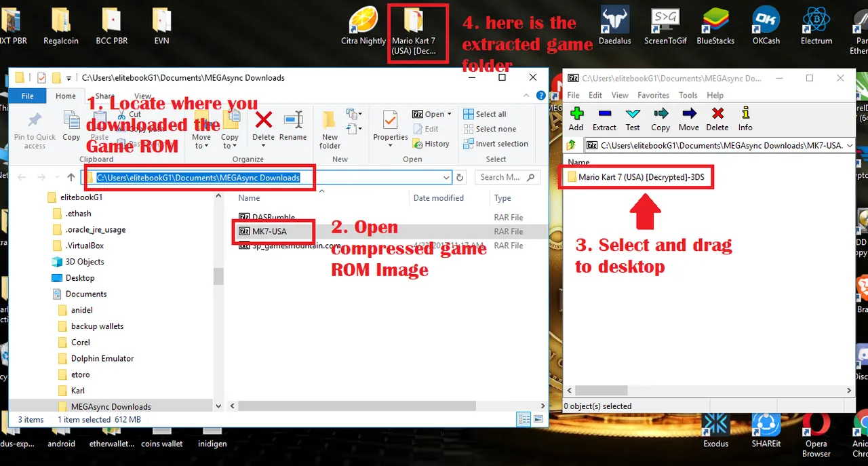Go up one folder level in 7-Zip
This screenshot has width=868, height=466.
[x=572, y=144]
